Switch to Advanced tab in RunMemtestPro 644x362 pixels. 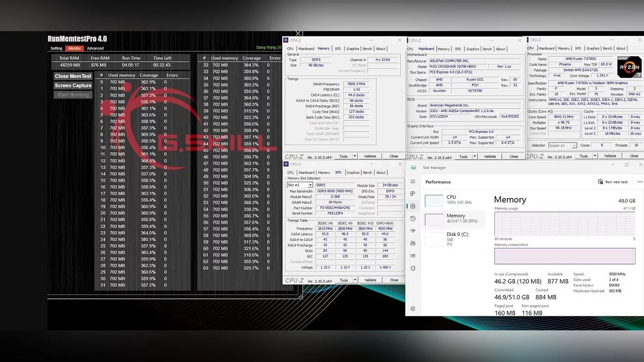click(96, 48)
